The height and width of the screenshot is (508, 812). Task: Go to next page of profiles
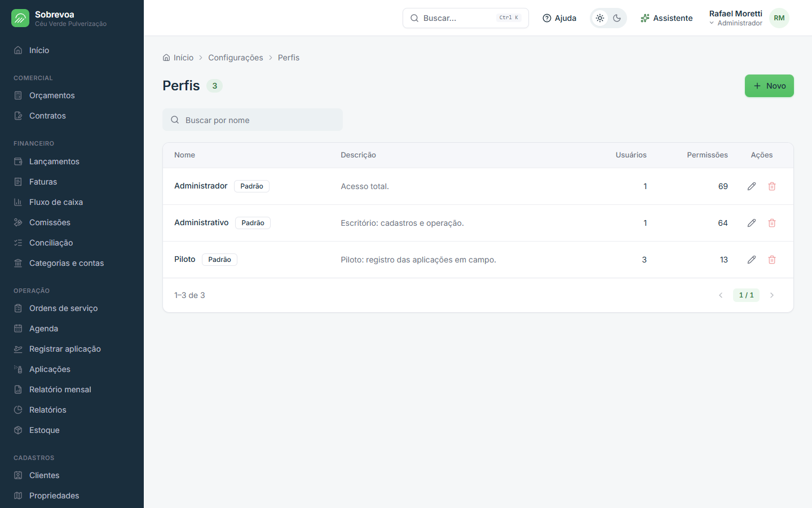tap(772, 295)
